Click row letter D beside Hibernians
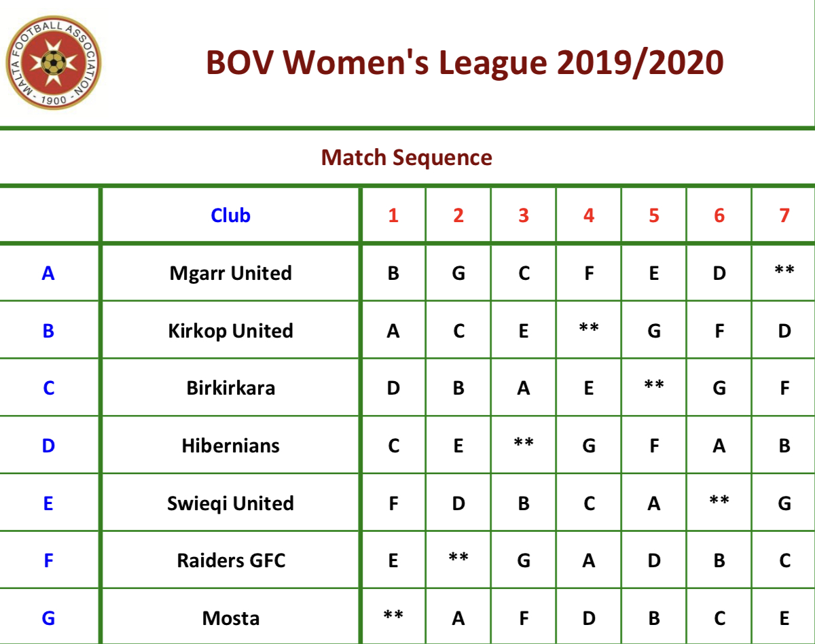 [x=48, y=446]
